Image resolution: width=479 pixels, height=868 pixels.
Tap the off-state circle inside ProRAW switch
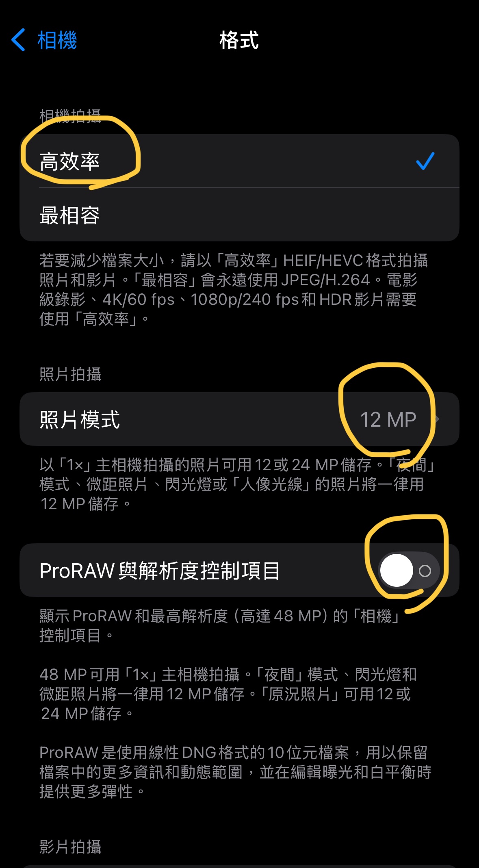pyautogui.click(x=425, y=571)
